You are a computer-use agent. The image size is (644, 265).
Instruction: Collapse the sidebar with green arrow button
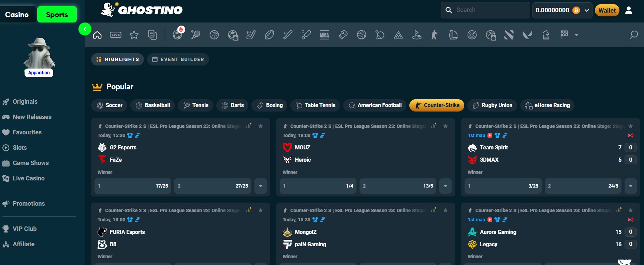coord(85,29)
